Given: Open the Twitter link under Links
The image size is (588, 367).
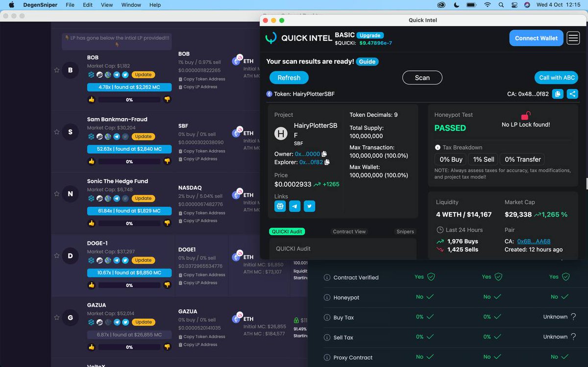Looking at the screenshot, I should pyautogui.click(x=309, y=206).
